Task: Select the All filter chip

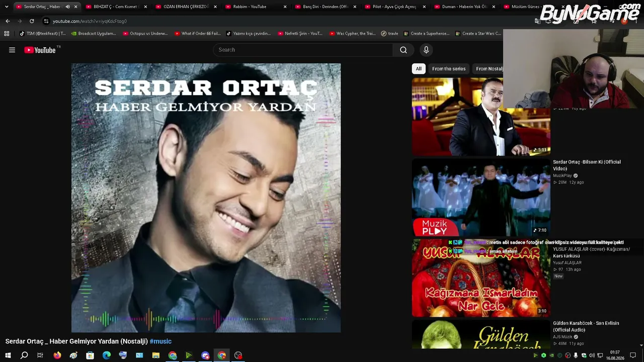Action: 419,69
